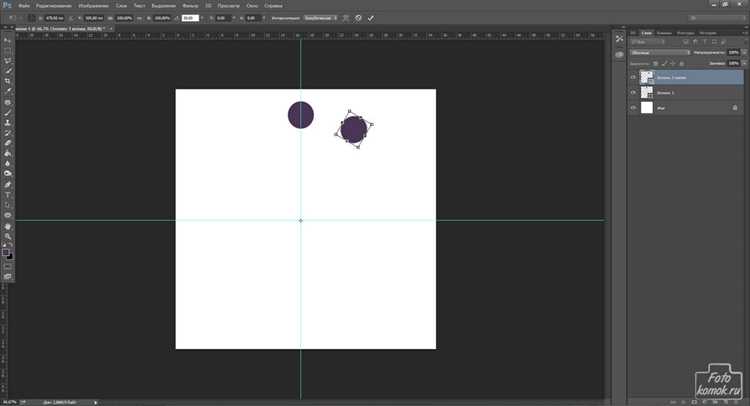The width and height of the screenshot is (750, 406).
Task: Select the Healing Brush tool
Action: [7, 102]
